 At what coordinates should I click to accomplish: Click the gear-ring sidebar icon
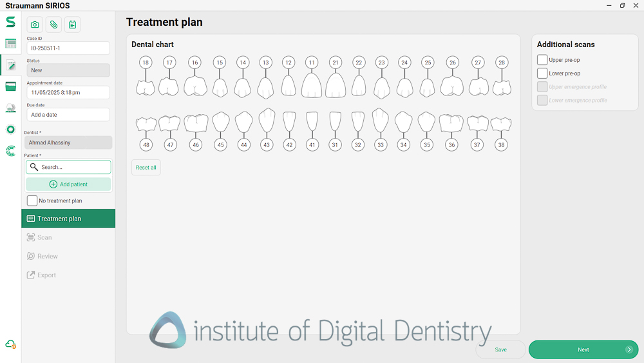pyautogui.click(x=10, y=130)
